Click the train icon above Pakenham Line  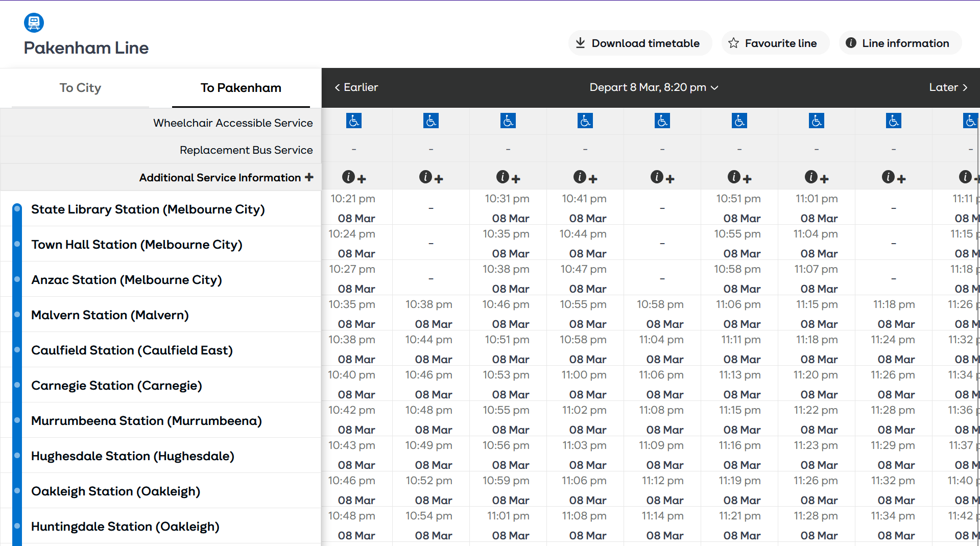pos(34,22)
